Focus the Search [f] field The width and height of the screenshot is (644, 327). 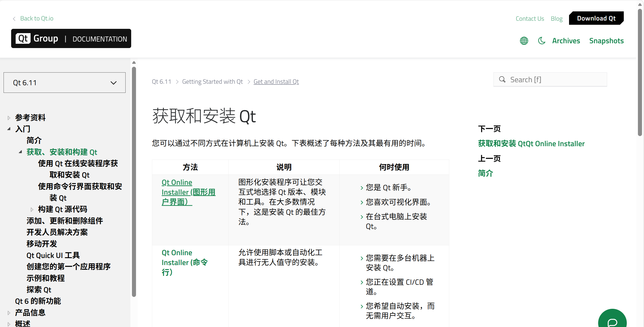(550, 80)
